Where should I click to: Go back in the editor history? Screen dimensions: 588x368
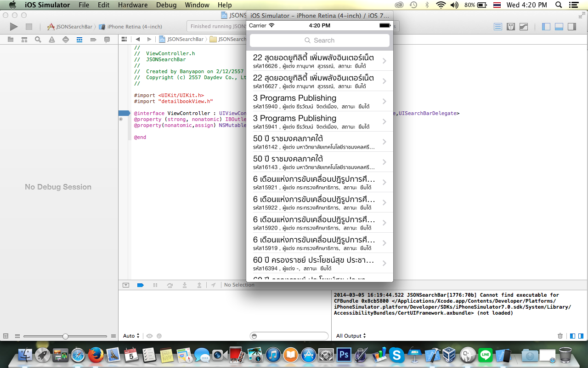click(x=137, y=39)
